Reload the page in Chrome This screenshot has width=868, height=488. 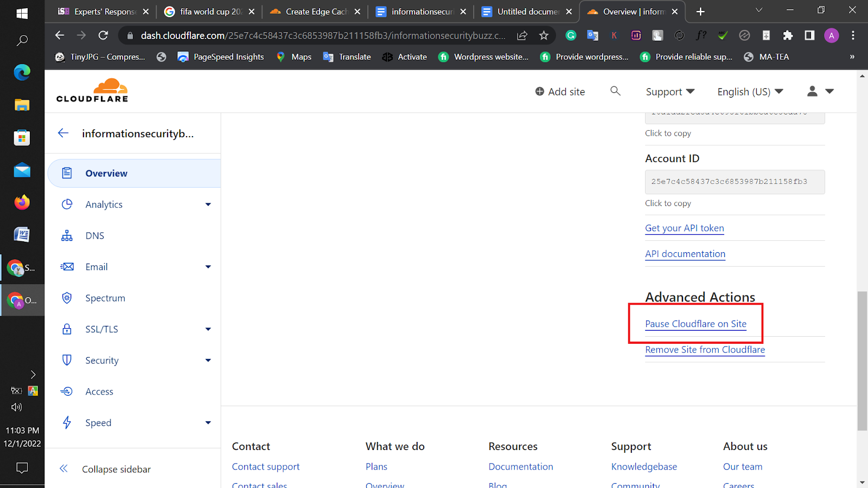coord(103,35)
